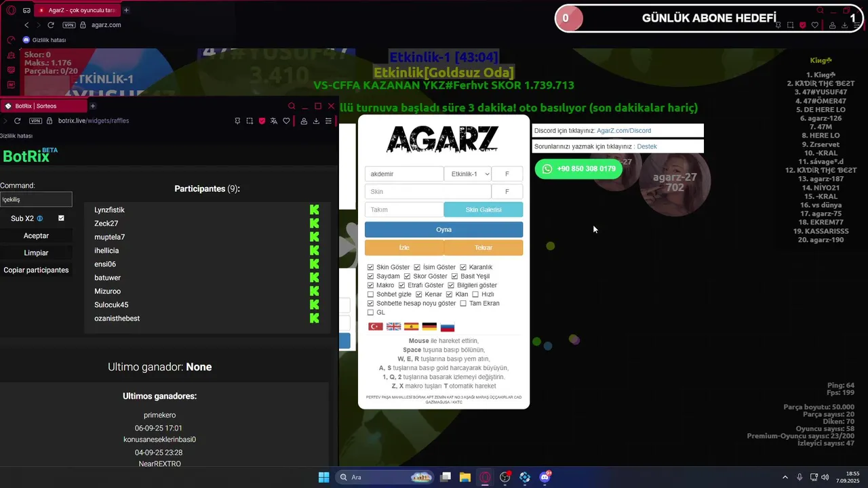The height and width of the screenshot is (488, 868).
Task: Open Discord from the taskbar
Action: coord(545,477)
